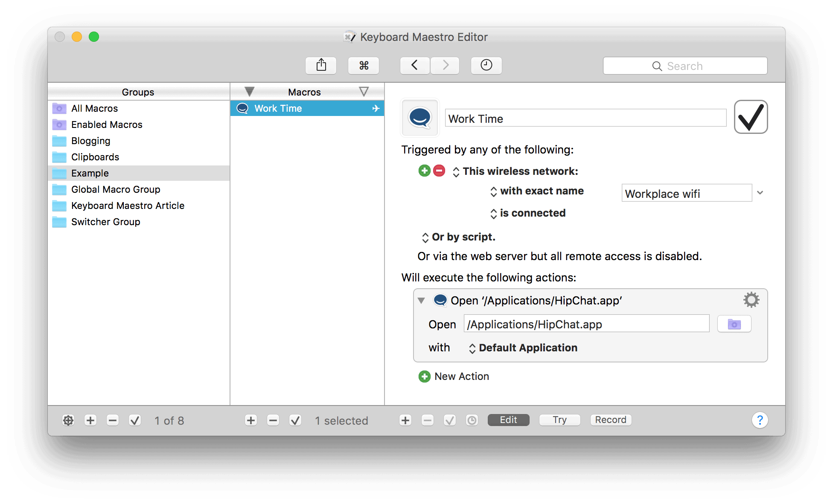Select the Blogging group
833x504 pixels.
click(139, 141)
